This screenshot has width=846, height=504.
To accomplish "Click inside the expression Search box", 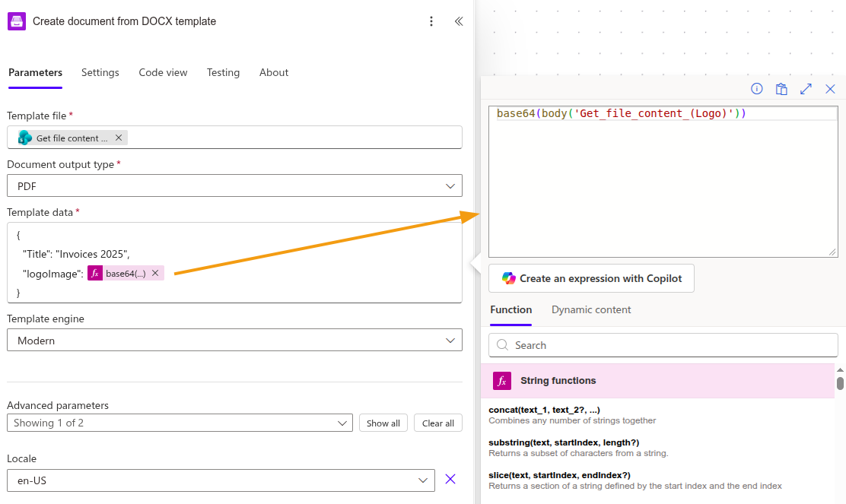I will (662, 344).
